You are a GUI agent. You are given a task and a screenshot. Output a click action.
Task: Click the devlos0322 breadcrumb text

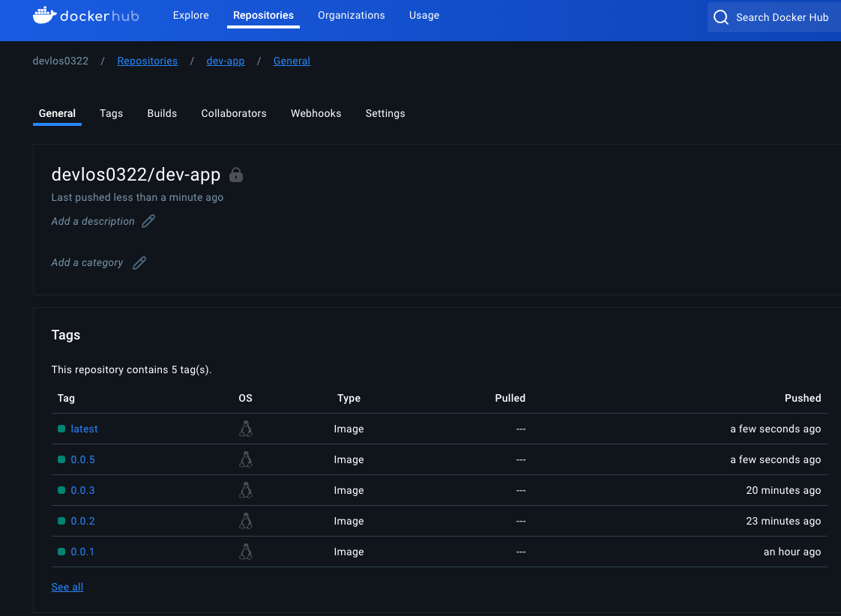click(61, 61)
